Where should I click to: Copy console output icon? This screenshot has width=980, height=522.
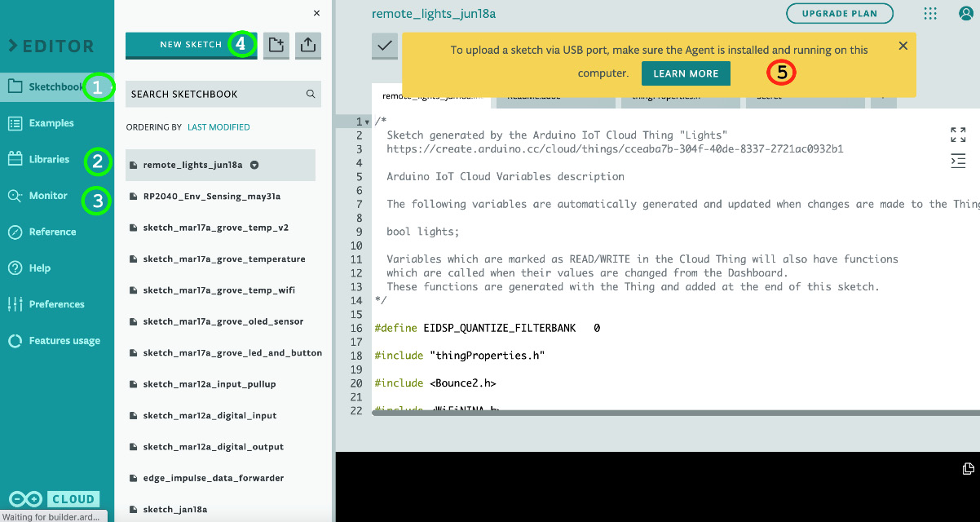point(968,468)
